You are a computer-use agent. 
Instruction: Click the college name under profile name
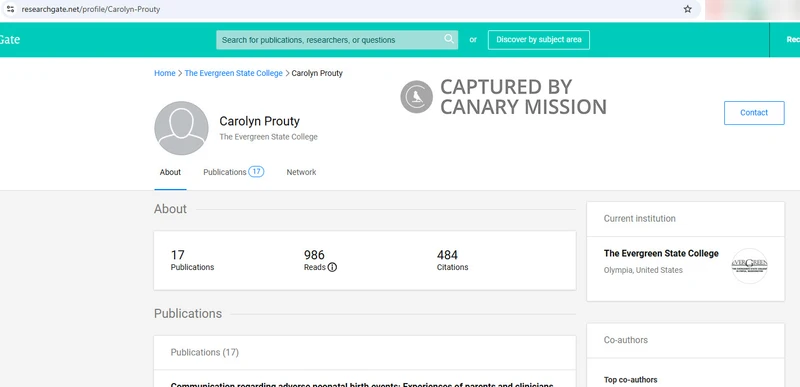click(268, 137)
